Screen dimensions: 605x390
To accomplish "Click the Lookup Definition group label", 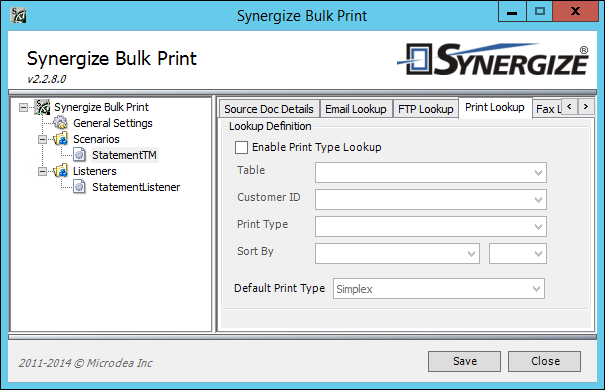I will pos(270,126).
